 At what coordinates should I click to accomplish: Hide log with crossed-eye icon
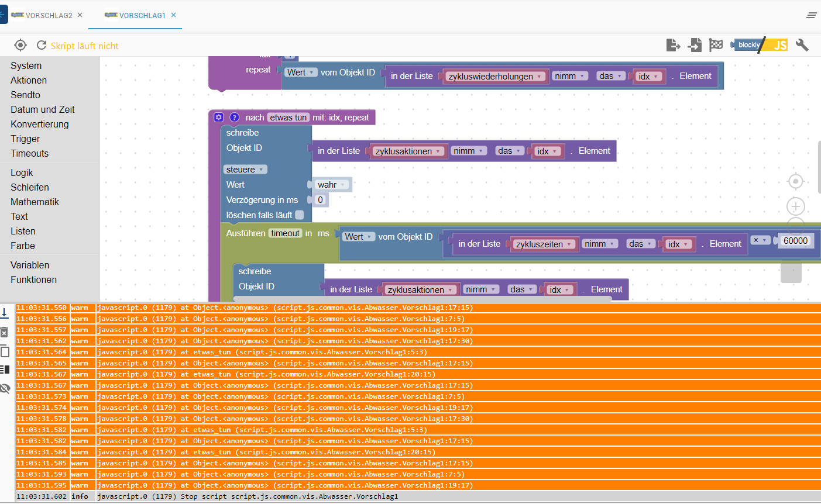click(x=5, y=388)
